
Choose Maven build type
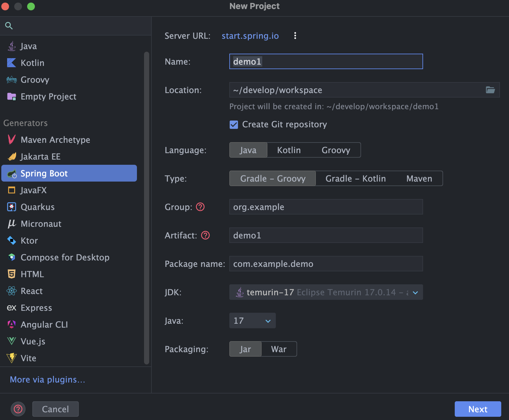(x=419, y=178)
